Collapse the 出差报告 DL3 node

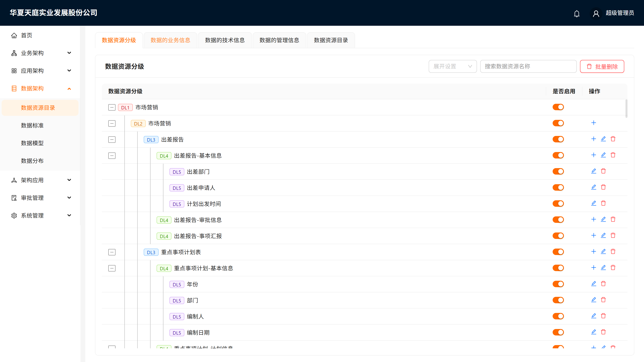112,140
